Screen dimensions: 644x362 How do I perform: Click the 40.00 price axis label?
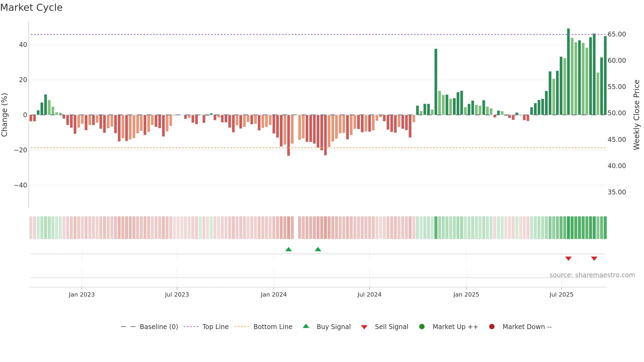[x=617, y=166]
